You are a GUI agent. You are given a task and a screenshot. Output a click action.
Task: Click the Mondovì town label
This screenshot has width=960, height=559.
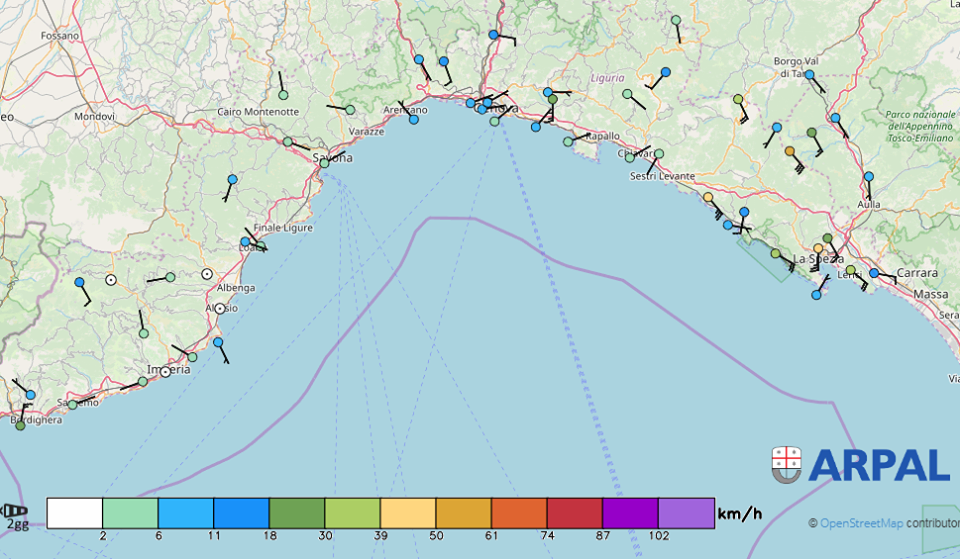point(95,117)
